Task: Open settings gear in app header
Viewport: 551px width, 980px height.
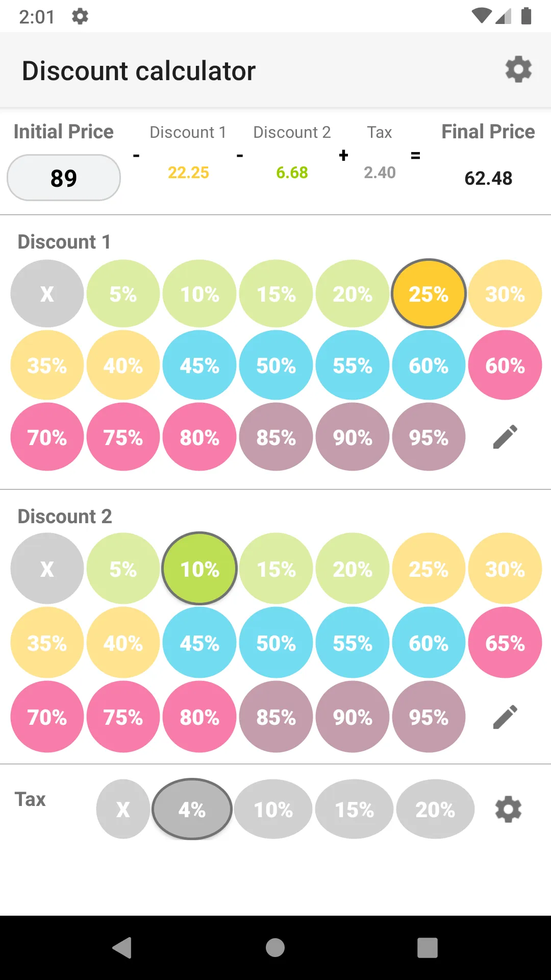Action: [x=518, y=70]
